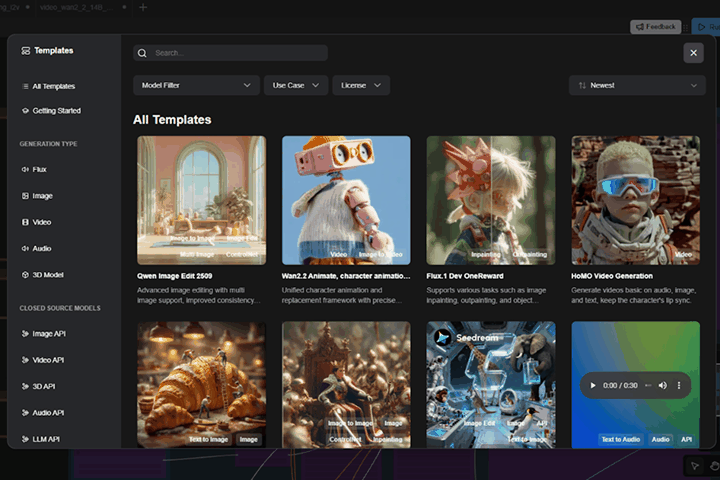
Task: Click the Getting Started icon
Action: click(x=25, y=111)
